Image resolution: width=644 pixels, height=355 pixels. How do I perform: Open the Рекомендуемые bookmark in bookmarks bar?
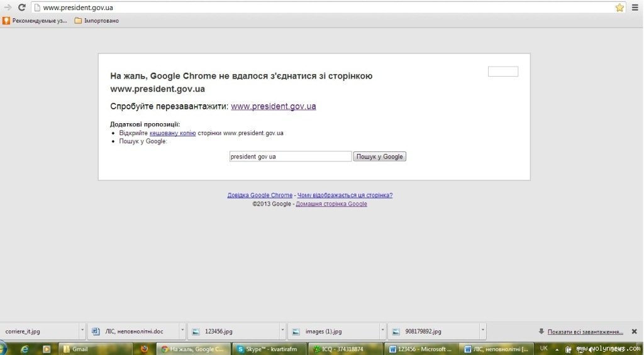(x=35, y=21)
